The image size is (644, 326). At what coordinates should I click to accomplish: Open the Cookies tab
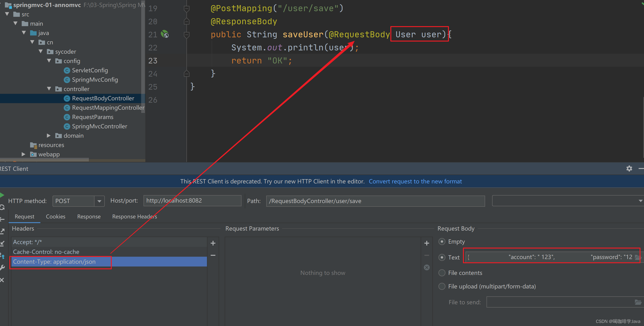[x=56, y=217]
